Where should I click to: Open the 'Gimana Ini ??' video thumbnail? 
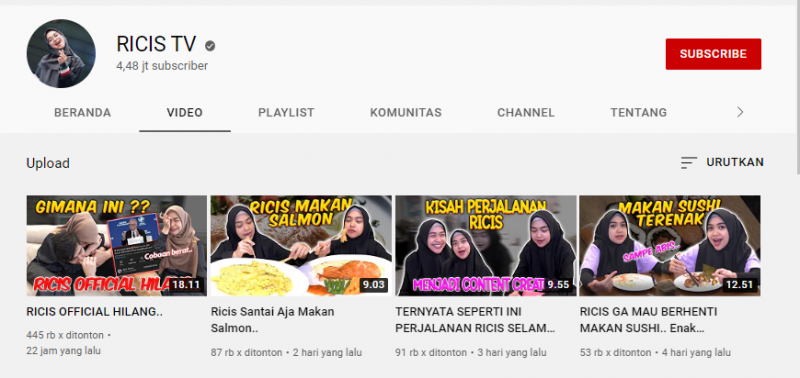117,245
